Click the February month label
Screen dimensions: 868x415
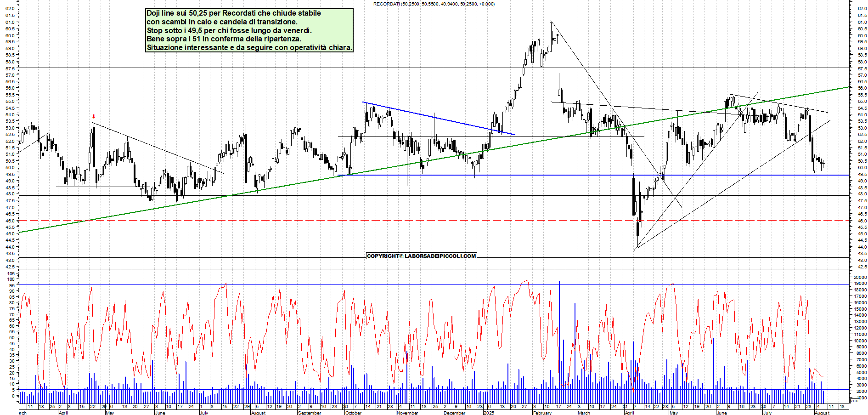pyautogui.click(x=542, y=413)
